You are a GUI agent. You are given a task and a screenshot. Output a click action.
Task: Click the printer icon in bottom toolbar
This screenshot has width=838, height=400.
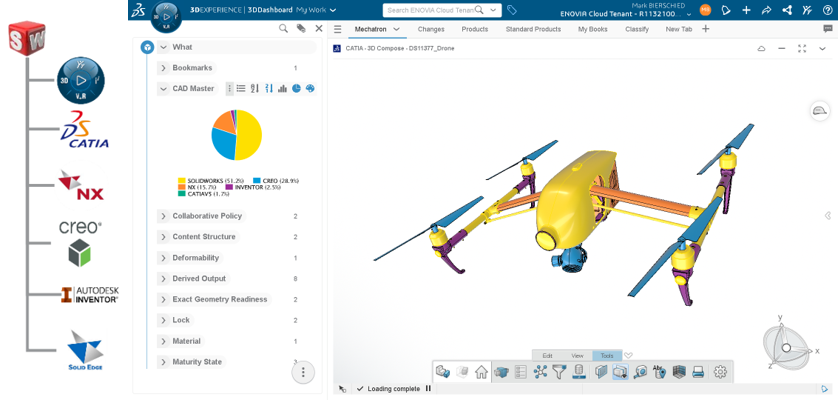698,372
